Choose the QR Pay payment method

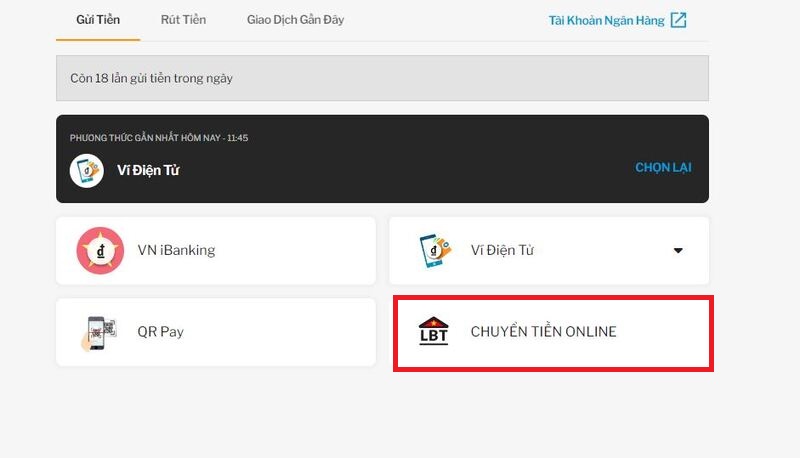pos(216,332)
